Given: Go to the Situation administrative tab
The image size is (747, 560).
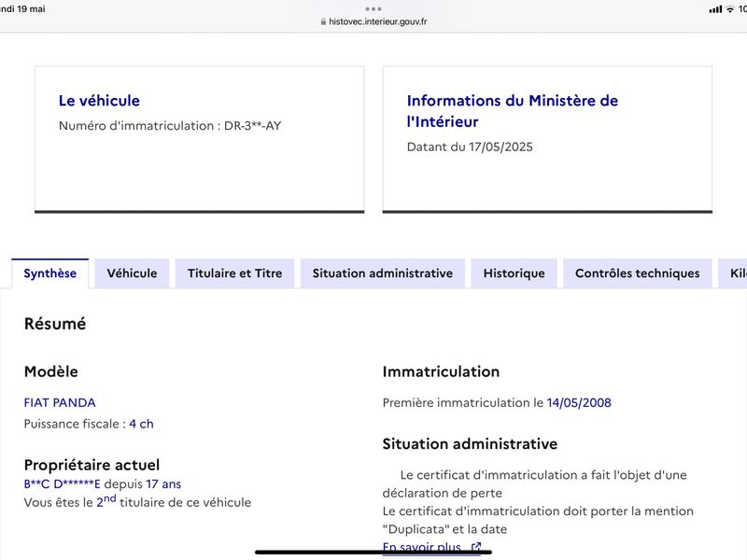Looking at the screenshot, I should click(383, 273).
